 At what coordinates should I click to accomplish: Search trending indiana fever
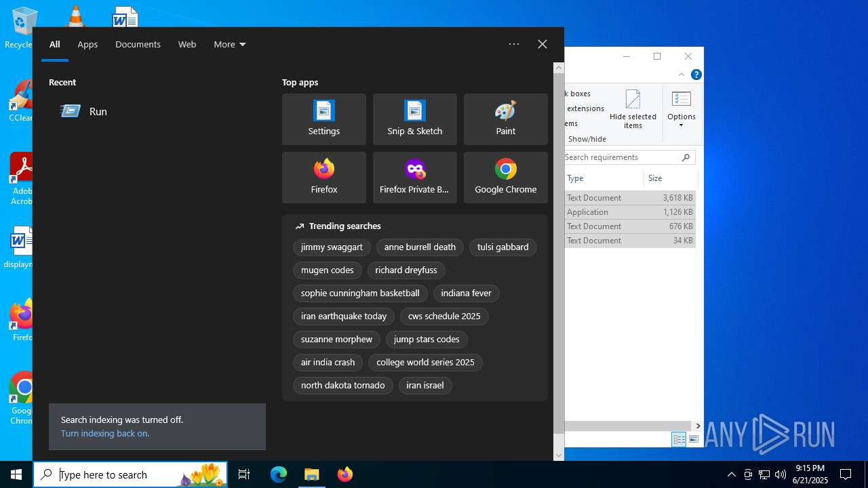(466, 293)
